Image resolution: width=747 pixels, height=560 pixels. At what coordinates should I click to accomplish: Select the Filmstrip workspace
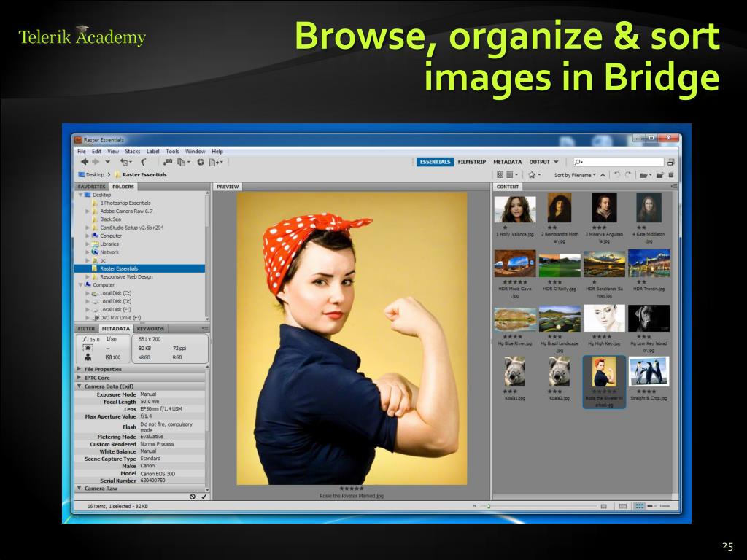(472, 162)
